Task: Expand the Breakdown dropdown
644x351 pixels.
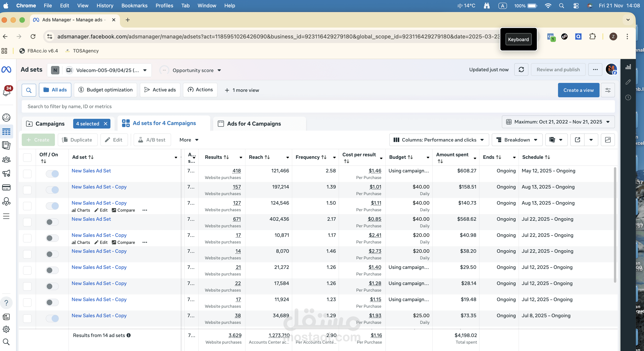Action: pyautogui.click(x=517, y=140)
